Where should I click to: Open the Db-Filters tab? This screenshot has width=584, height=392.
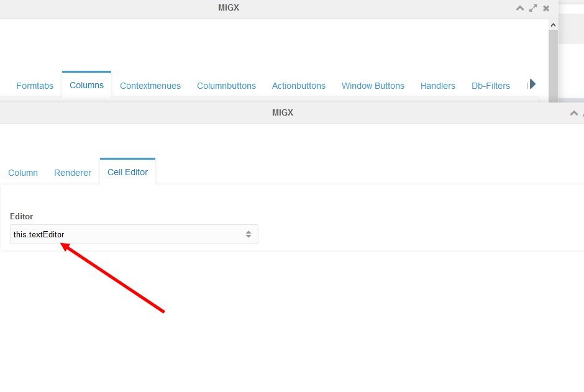[x=491, y=86]
